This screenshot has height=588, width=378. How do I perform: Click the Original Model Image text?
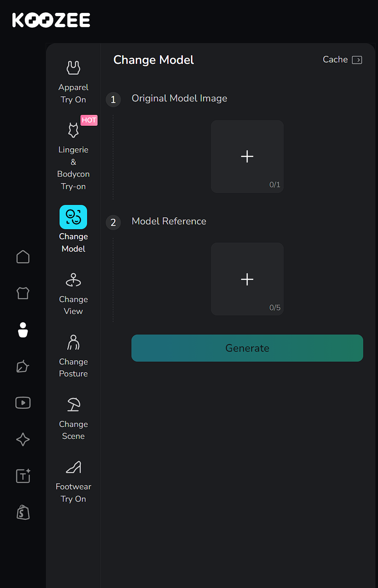[x=179, y=98]
